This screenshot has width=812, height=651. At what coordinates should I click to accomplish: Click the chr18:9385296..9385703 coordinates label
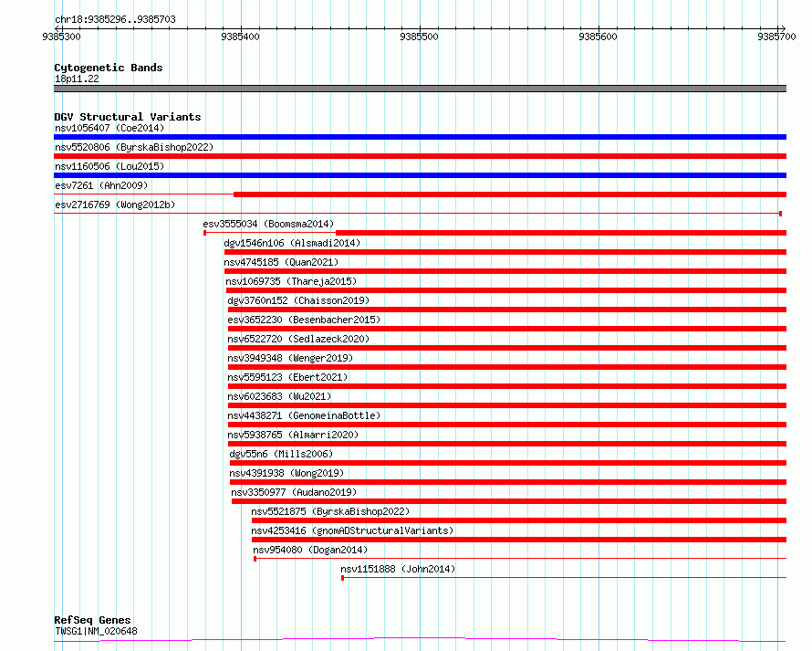(115, 20)
